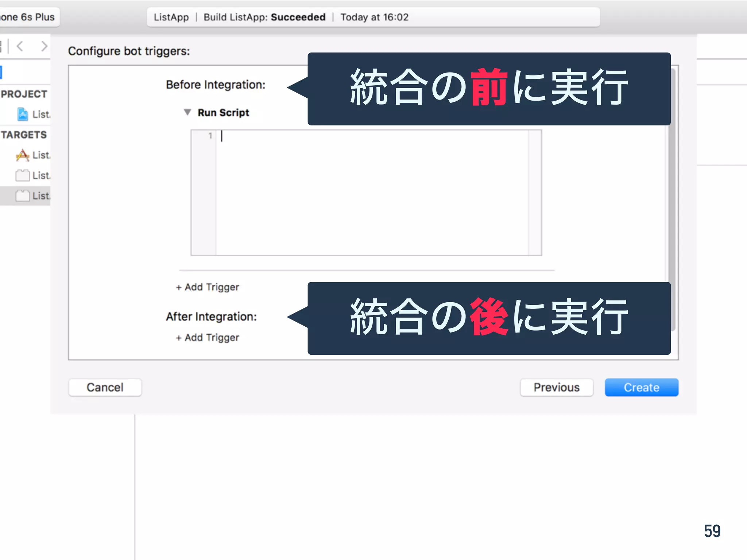
Task: Select the List project file icon
Action: click(23, 114)
